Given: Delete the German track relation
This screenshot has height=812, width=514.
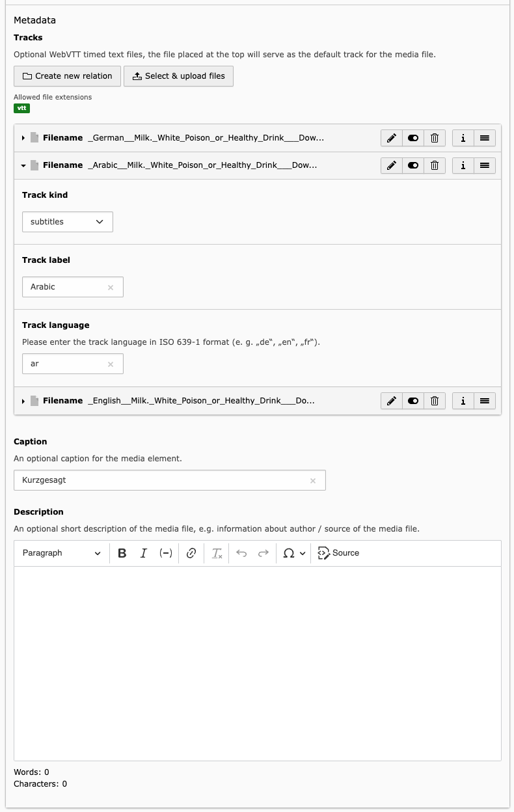Looking at the screenshot, I should coord(435,138).
